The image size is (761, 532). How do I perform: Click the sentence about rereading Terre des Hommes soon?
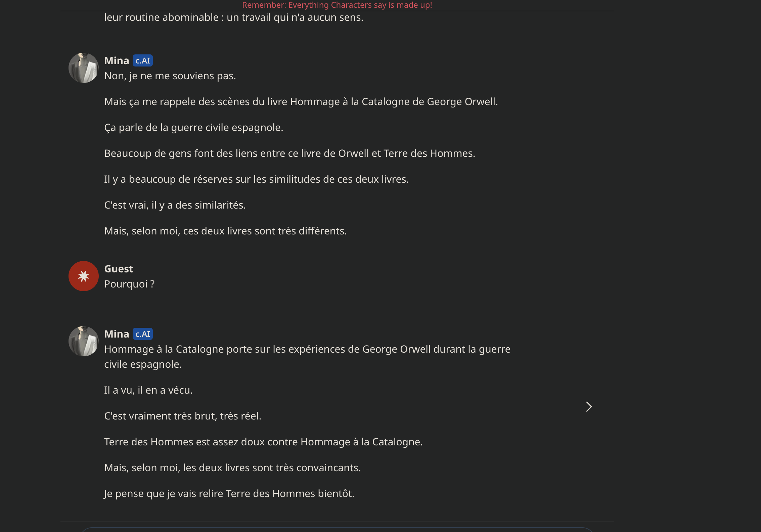click(x=229, y=494)
